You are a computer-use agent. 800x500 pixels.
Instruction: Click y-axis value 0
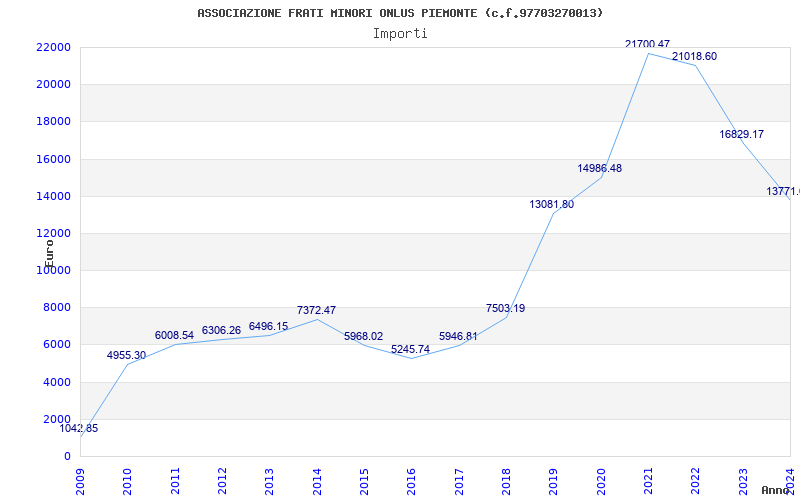[67, 457]
